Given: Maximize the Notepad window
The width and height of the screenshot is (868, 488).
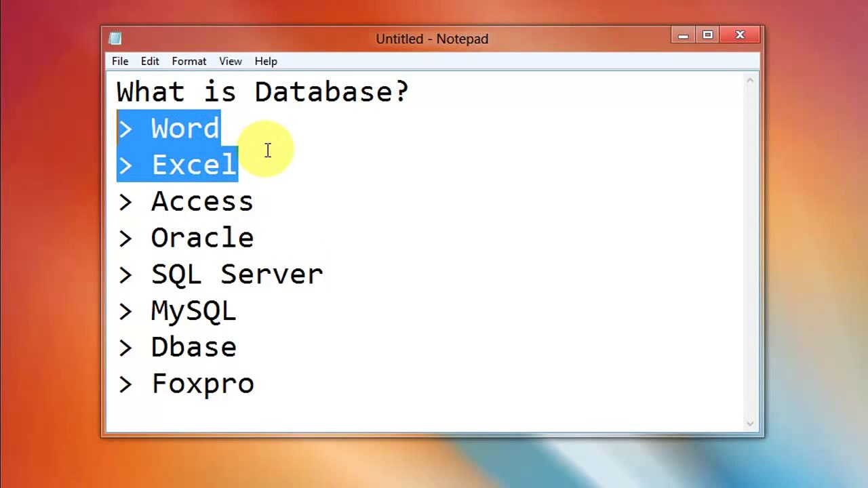Looking at the screenshot, I should (707, 35).
